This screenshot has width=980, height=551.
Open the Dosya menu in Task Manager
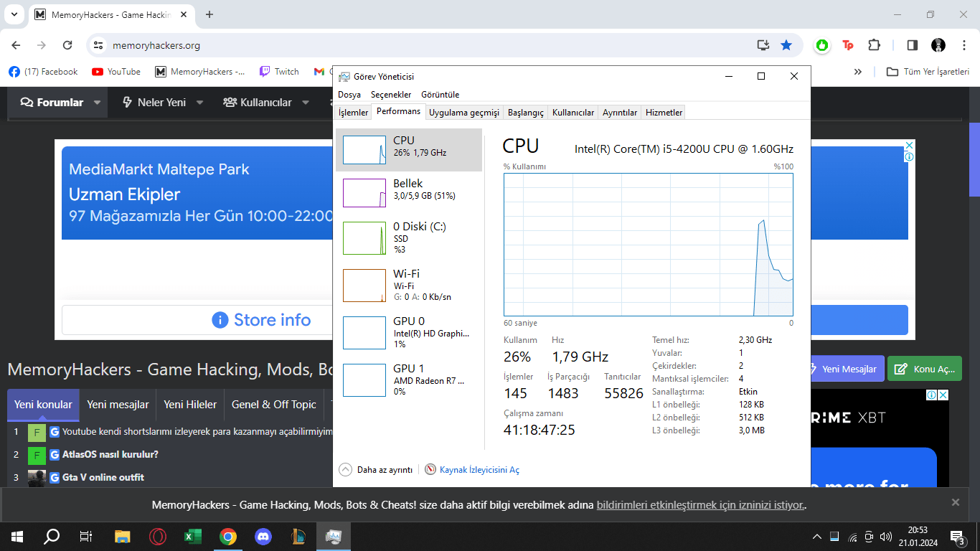pos(349,95)
